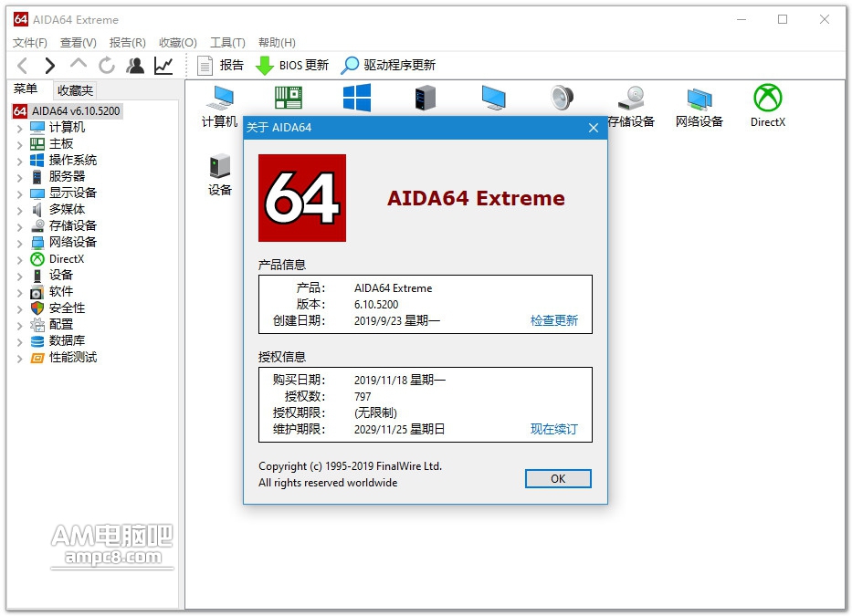Screen dimensions: 852x616
Task: Expand the 计算机 tree node arrow
Action: [x=19, y=128]
